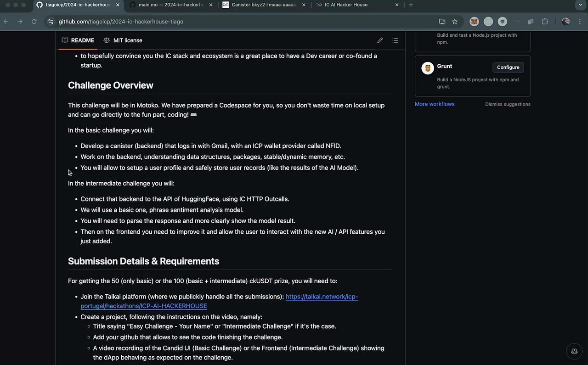Click the MetaMask fox extension icon
The width and height of the screenshot is (588, 365).
pyautogui.click(x=474, y=22)
